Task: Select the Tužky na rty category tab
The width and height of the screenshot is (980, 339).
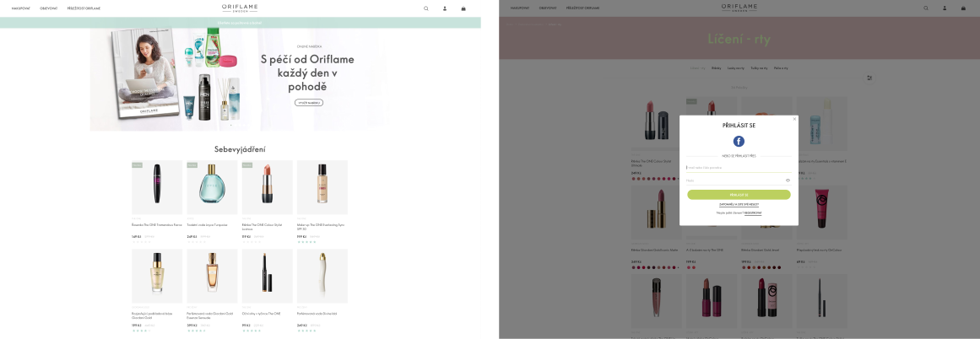Action: tap(760, 68)
